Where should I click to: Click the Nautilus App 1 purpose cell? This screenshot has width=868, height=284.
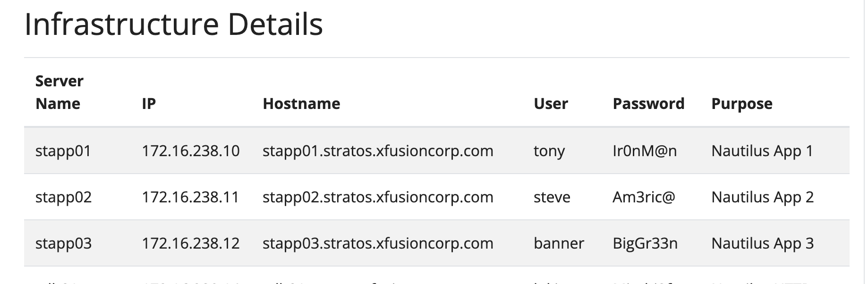click(762, 151)
